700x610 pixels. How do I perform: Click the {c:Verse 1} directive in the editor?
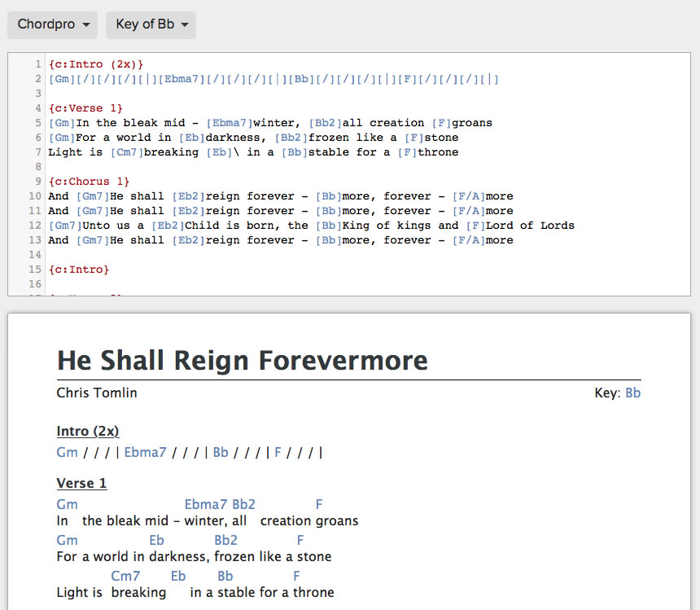[x=85, y=108]
